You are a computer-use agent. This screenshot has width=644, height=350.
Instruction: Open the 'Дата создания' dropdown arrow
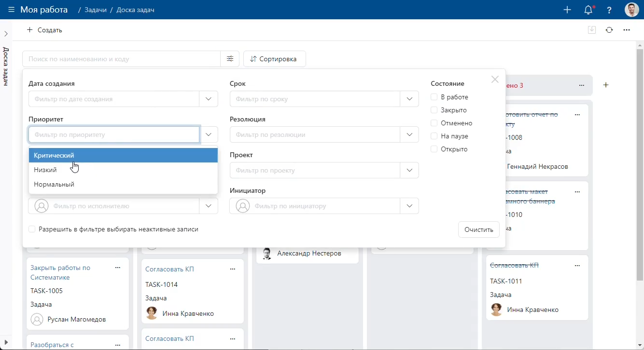(x=208, y=99)
